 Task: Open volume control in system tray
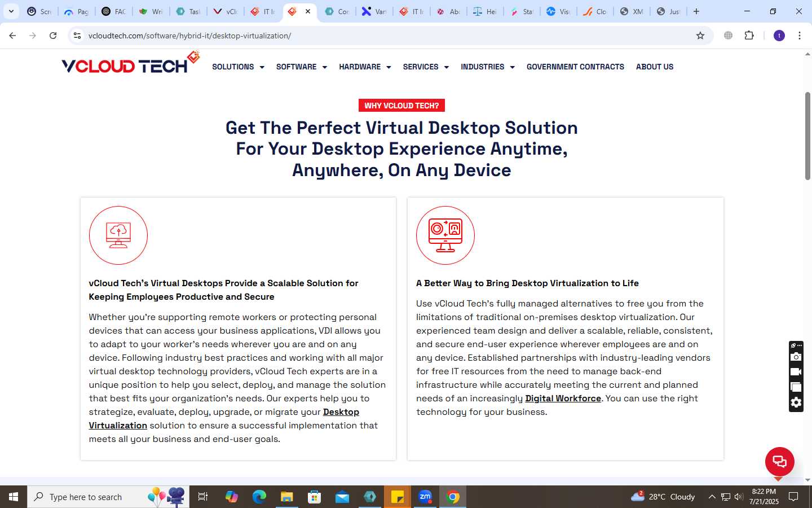739,497
